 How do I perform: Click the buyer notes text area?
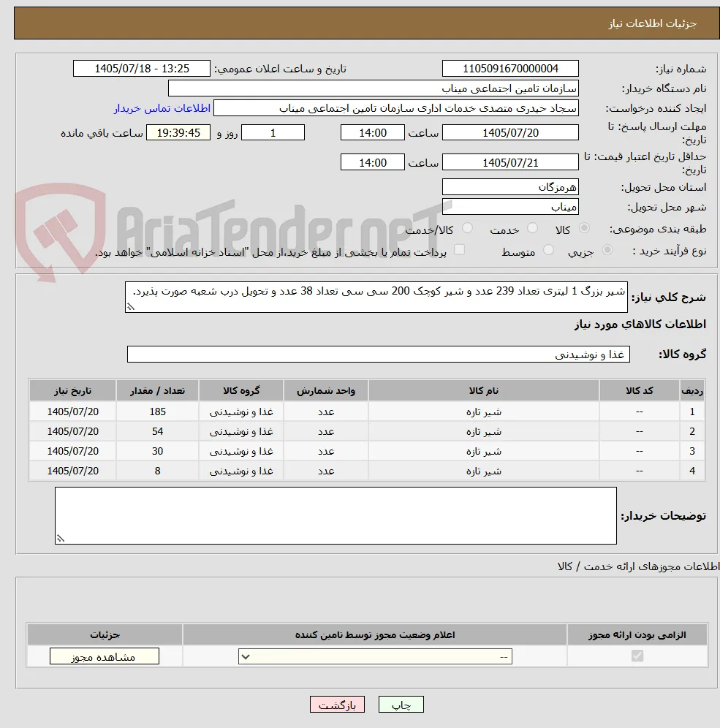[x=336, y=515]
